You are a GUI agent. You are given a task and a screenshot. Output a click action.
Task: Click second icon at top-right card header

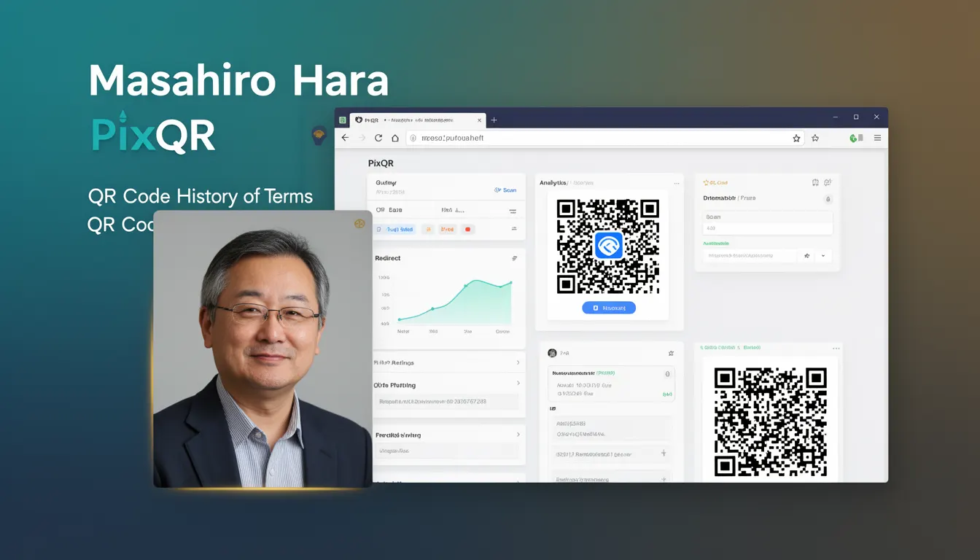click(x=828, y=183)
